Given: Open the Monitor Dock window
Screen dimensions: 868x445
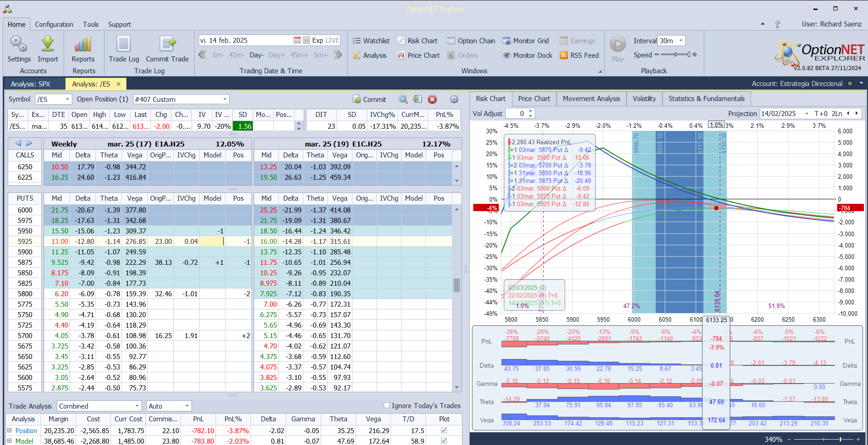Looking at the screenshot, I should pos(527,56).
